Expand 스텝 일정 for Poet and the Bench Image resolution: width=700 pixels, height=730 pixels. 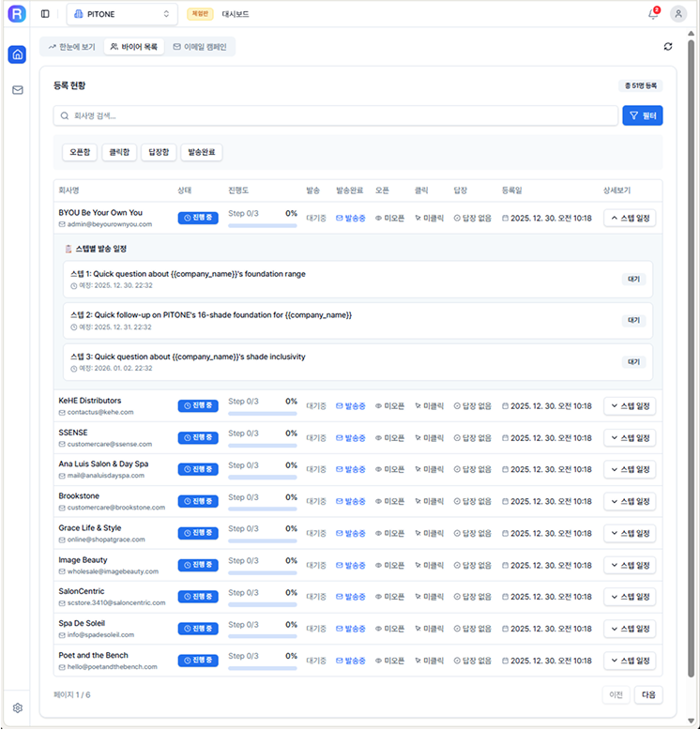click(630, 661)
